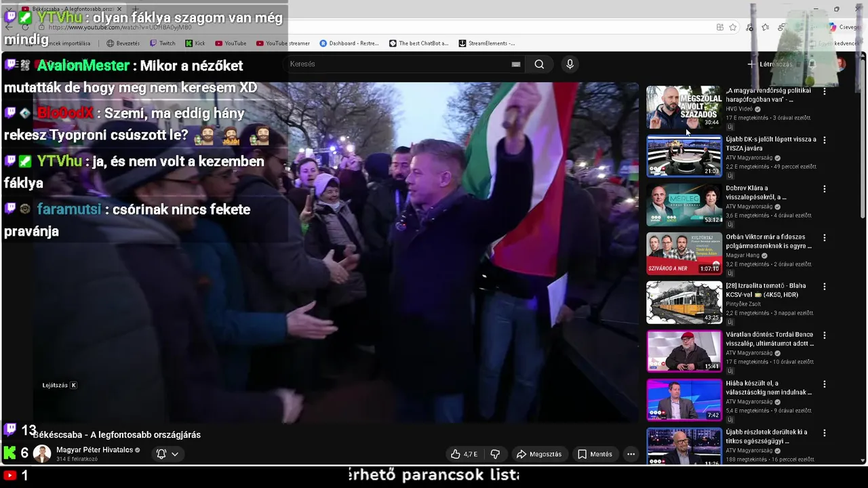868x488 pixels.
Task: Open the Bevezetés bookmark
Action: (x=123, y=43)
